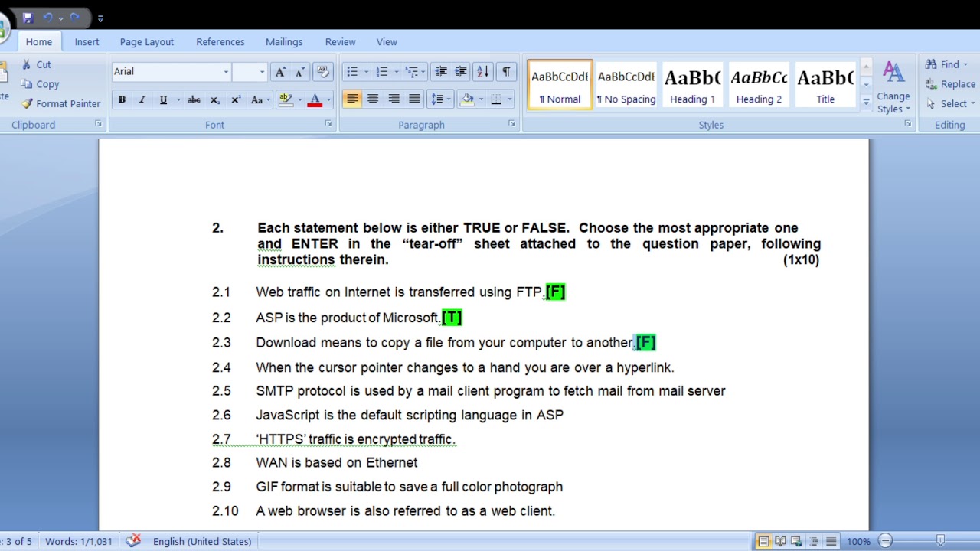The height and width of the screenshot is (551, 980).
Task: Open Change Styles menu
Action: click(x=893, y=88)
